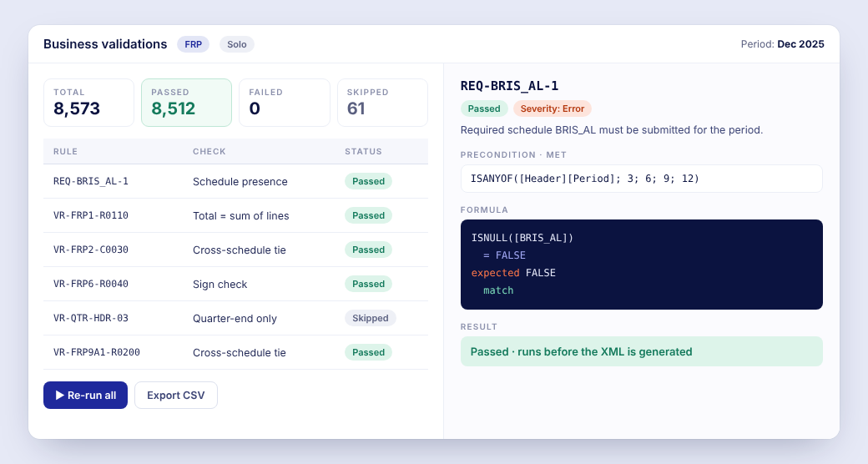Open rule row VR-FRP6-R0040
Viewport: 868px width, 464px height.
coord(236,284)
